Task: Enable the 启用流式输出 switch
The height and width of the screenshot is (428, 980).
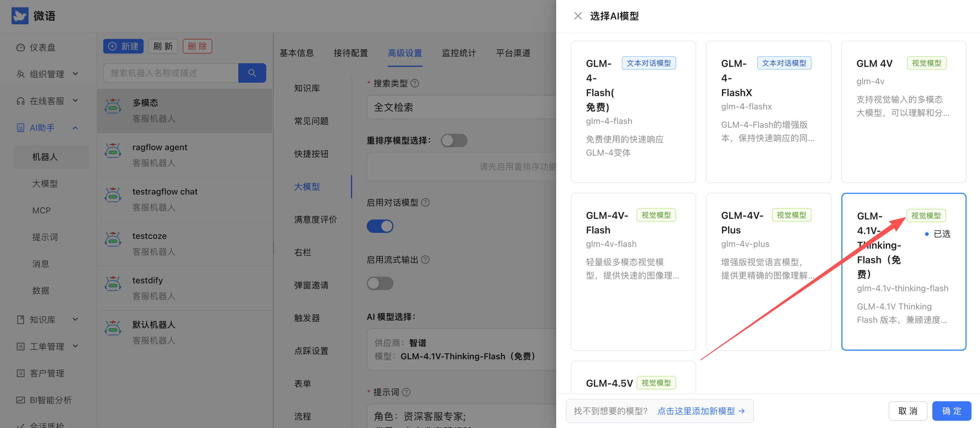Action: 380,283
